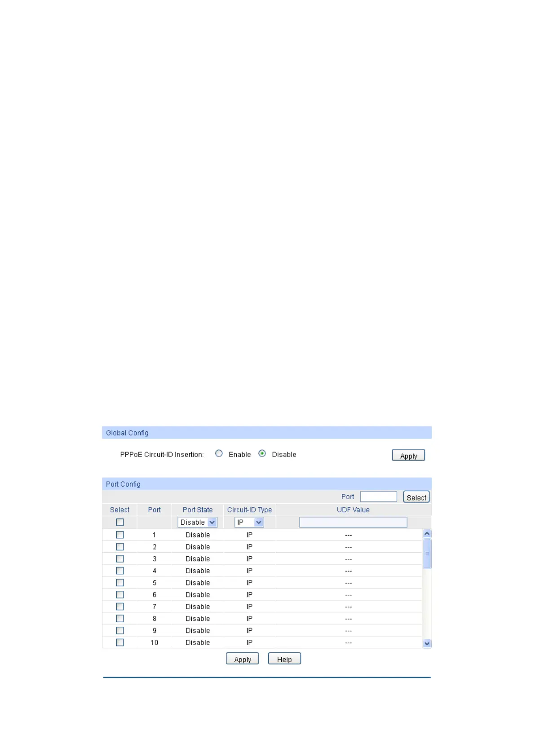Click the Circuit-ID Type column header
Image resolution: width=535 pixels, height=756 pixels.
pos(249,510)
